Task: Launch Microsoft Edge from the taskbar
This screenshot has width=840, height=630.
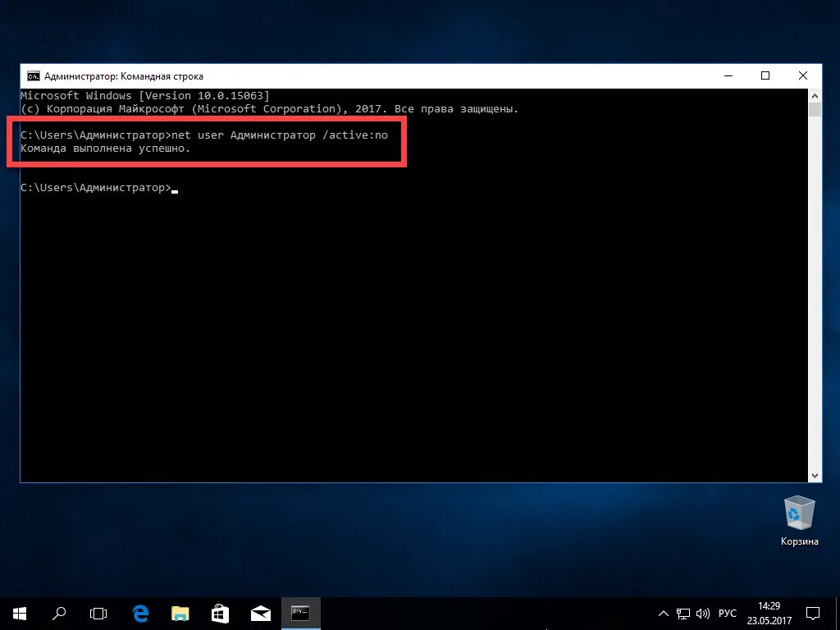Action: click(x=140, y=614)
